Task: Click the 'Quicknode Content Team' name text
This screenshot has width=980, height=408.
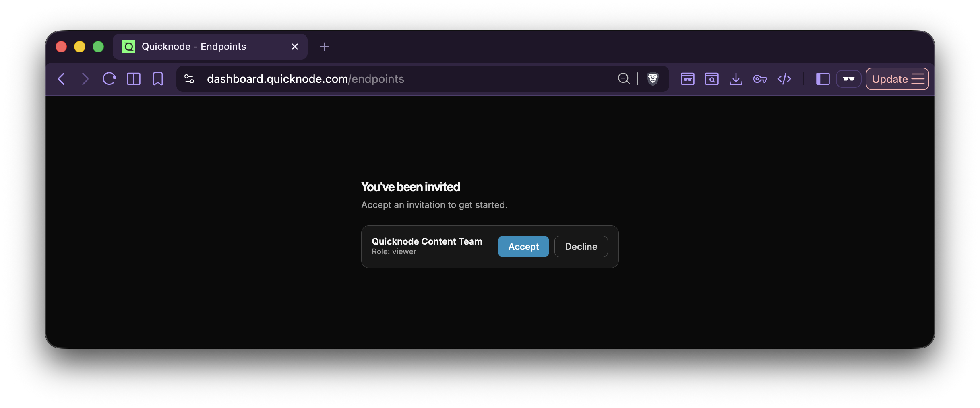Action: (x=427, y=241)
